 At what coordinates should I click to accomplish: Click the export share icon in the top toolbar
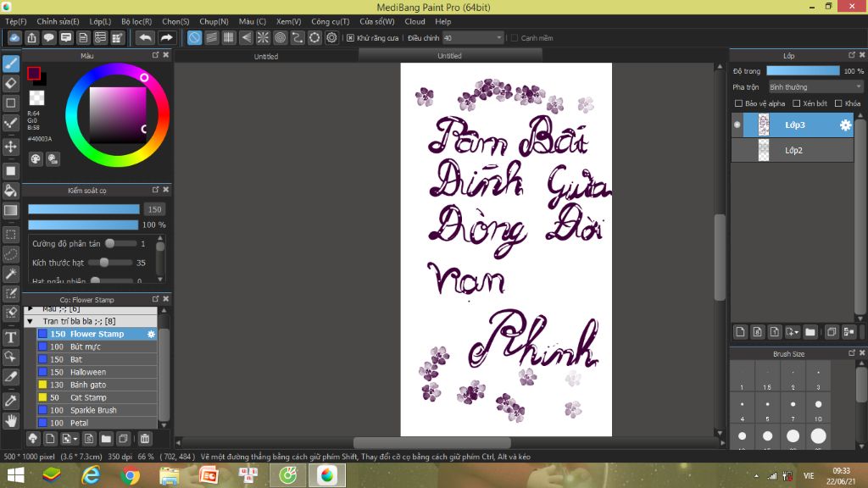pyautogui.click(x=31, y=37)
